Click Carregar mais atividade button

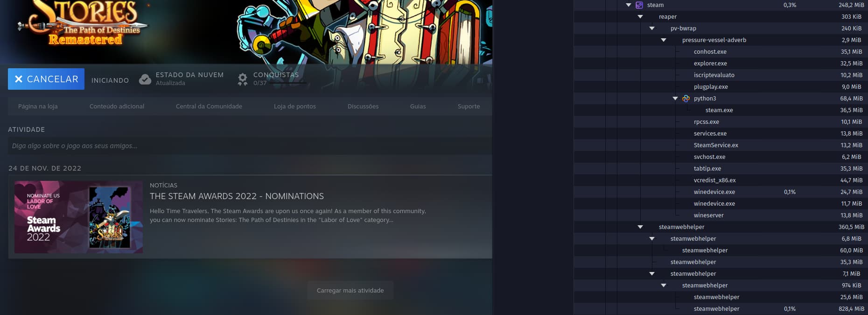[350, 290]
